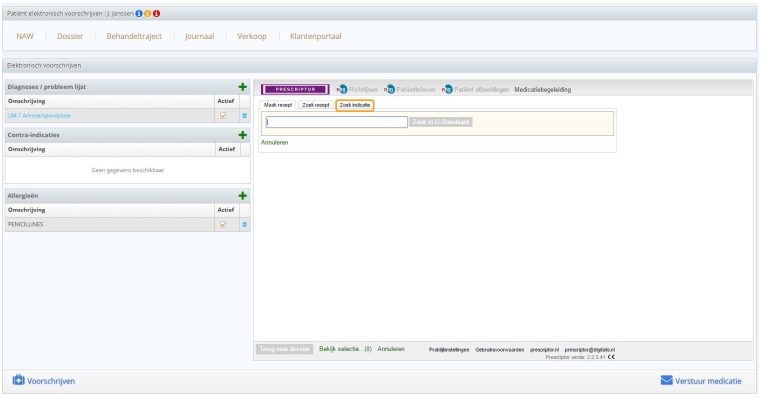Open the NHG icon beside Patiënt afbeeldingen

(447, 89)
